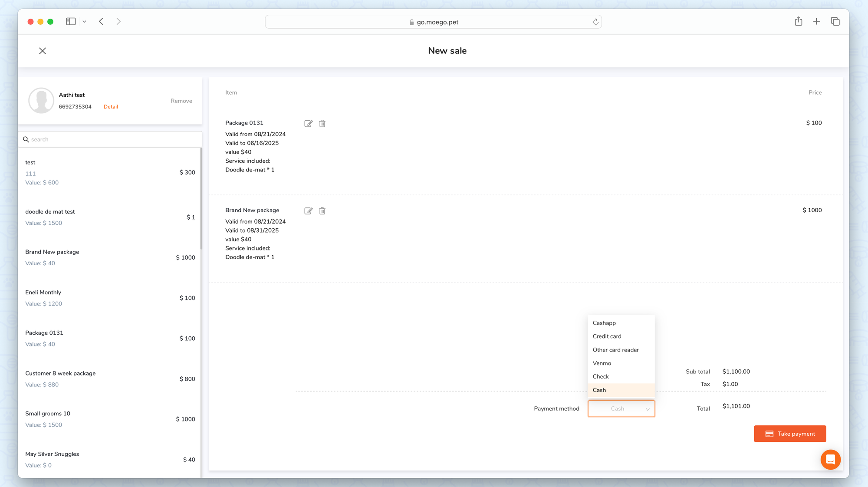
Task: Select Credit card payment option
Action: (607, 336)
